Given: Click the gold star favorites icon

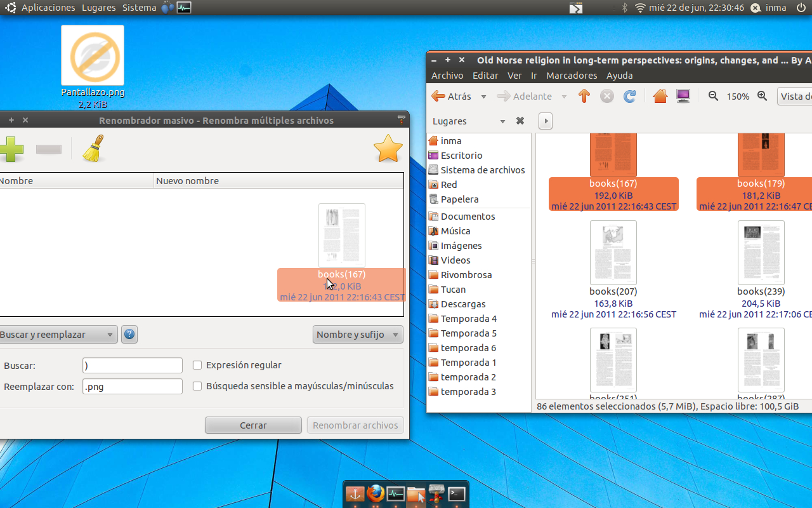Looking at the screenshot, I should [x=388, y=149].
